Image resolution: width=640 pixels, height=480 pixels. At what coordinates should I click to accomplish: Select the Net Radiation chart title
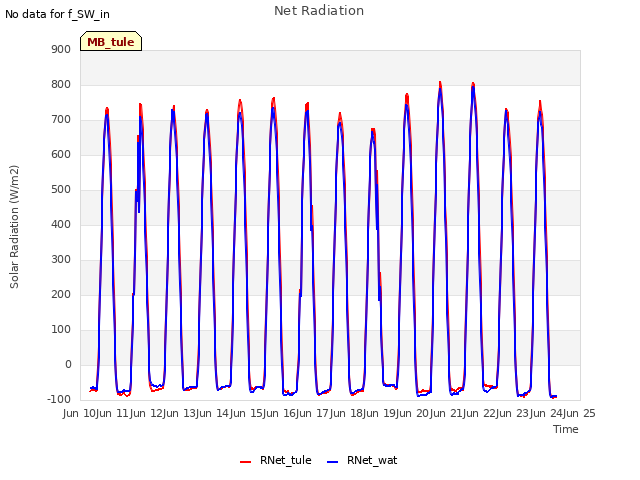coord(319,11)
